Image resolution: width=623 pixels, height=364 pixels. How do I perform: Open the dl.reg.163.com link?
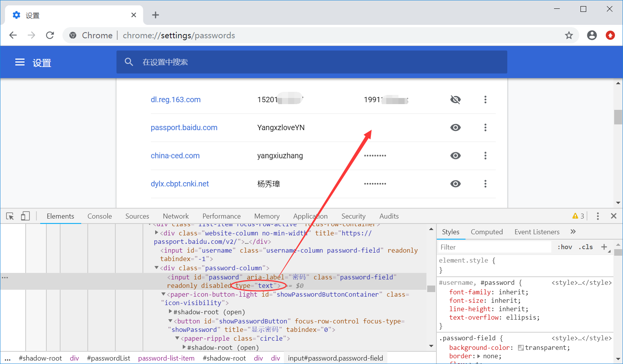click(x=175, y=100)
